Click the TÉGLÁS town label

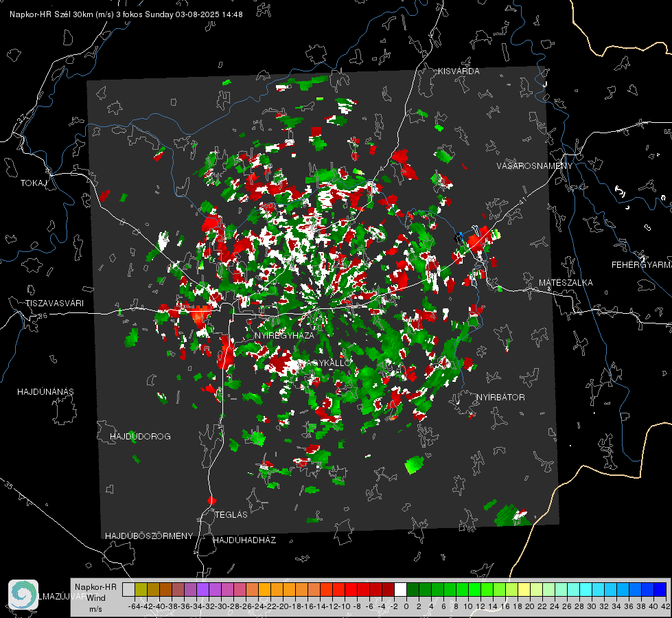tap(231, 515)
